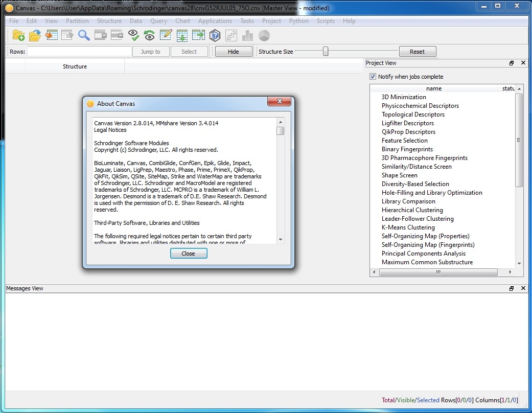Image resolution: width=532 pixels, height=413 pixels.
Task: Select Principal Components Analysis entry
Action: 424,254
